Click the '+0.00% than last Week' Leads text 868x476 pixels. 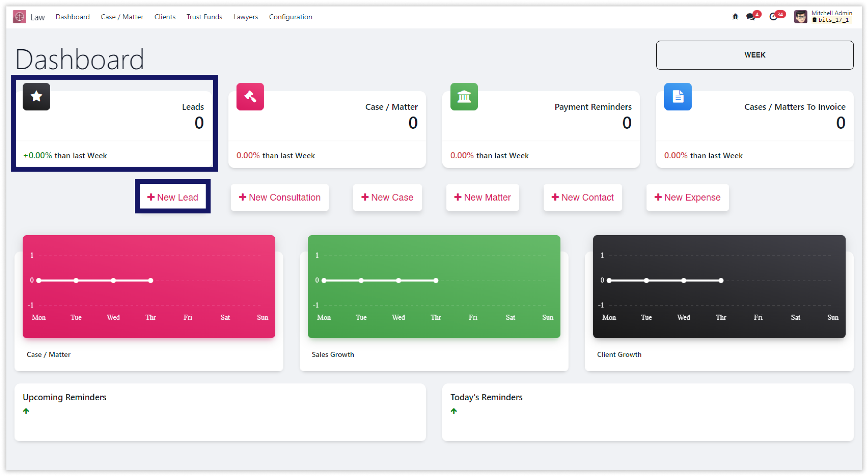(65, 156)
